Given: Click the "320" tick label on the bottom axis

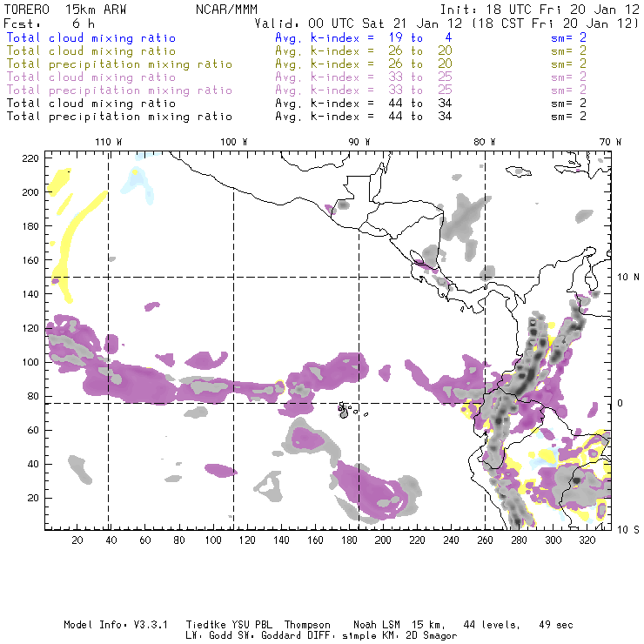Looking at the screenshot, I should coord(587,540).
